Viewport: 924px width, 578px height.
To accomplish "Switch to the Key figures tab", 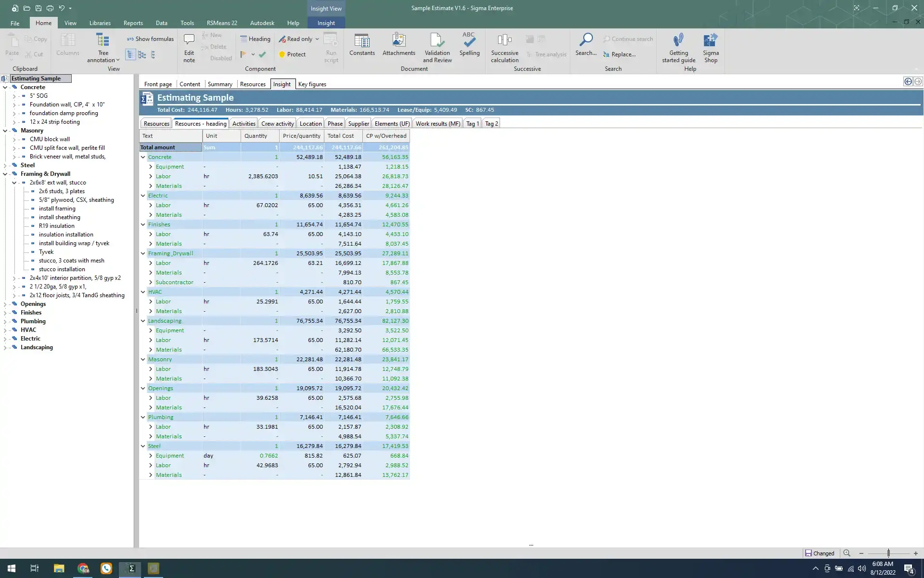I will (x=312, y=84).
